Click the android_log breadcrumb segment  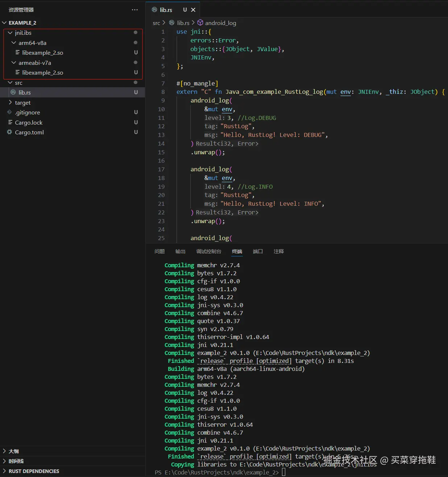pos(220,23)
